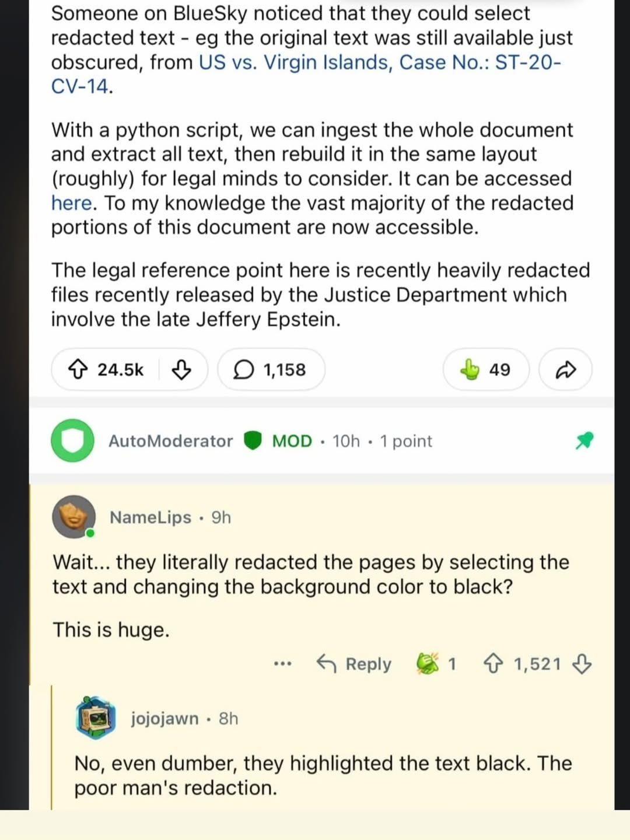The image size is (630, 840).
Task: Upvote the post showing 24.5k votes
Action: 79,369
